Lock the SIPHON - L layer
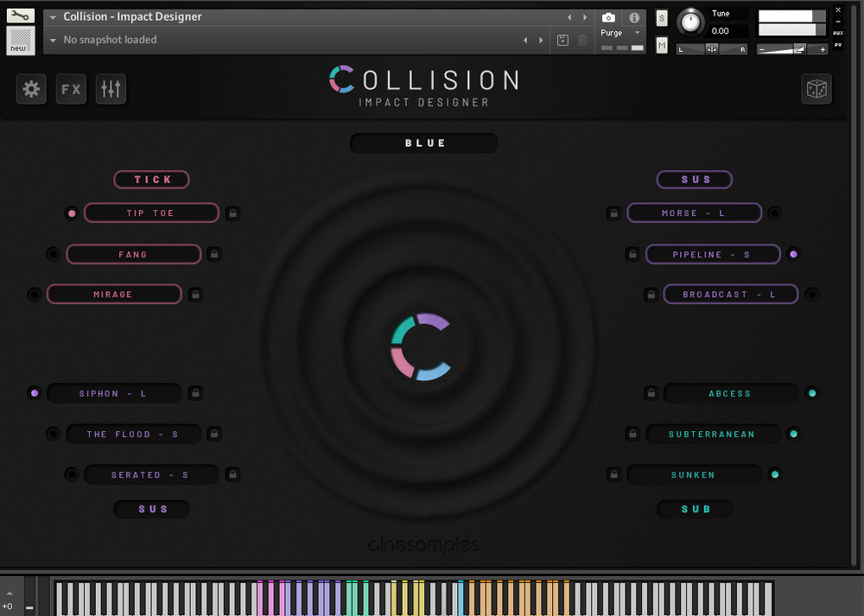 coord(195,393)
